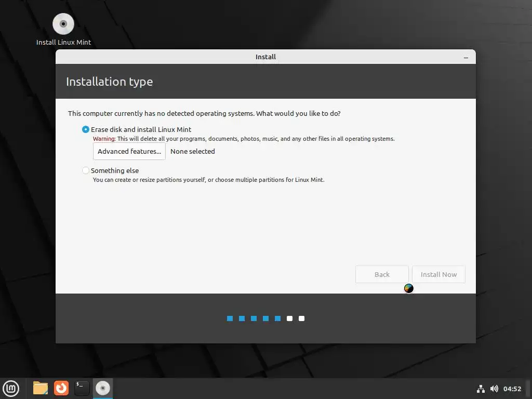Select the installer task in the panel

pyautogui.click(x=103, y=388)
